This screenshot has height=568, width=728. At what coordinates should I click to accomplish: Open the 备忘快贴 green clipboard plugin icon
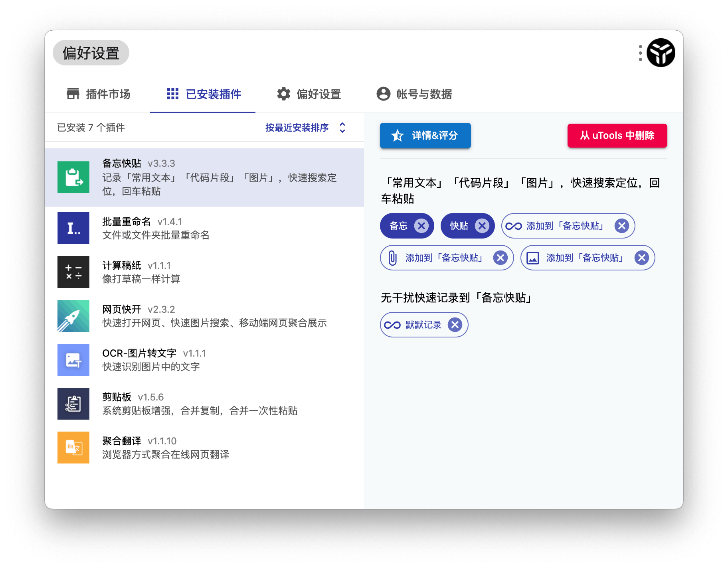pyautogui.click(x=73, y=178)
